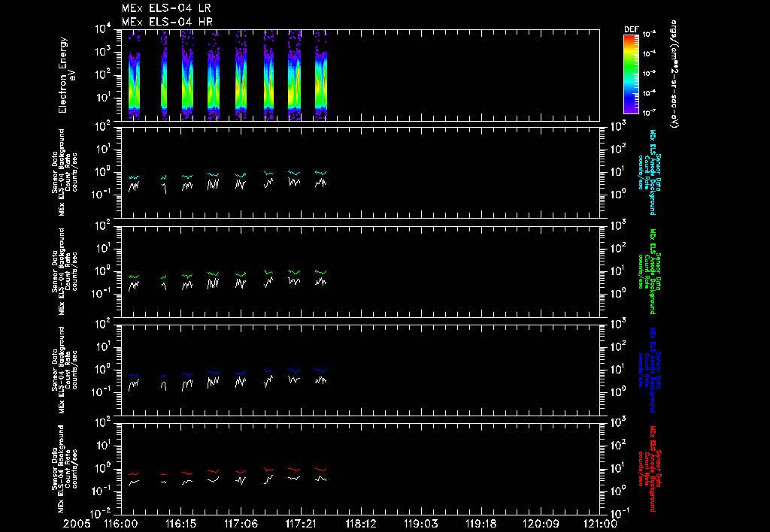Click the 'MEx ELS-04 LR' title text
This screenshot has width=770, height=532.
tap(166, 8)
